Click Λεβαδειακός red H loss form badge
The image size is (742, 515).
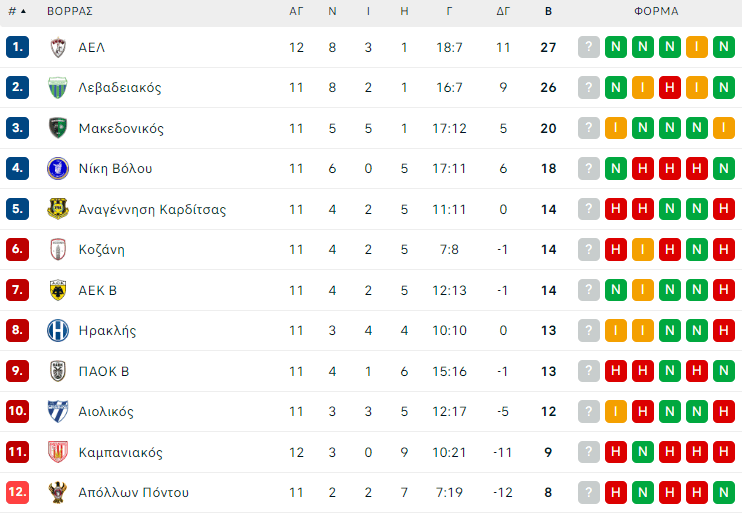670,88
